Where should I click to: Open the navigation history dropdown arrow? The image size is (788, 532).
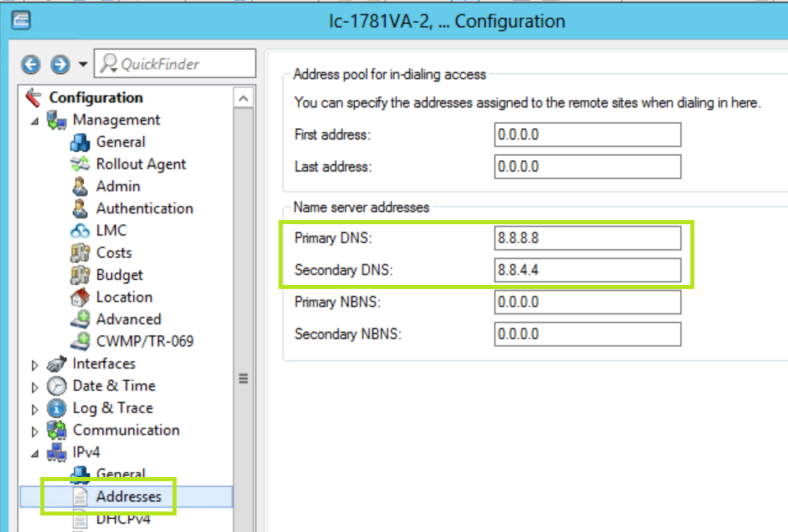[x=82, y=64]
